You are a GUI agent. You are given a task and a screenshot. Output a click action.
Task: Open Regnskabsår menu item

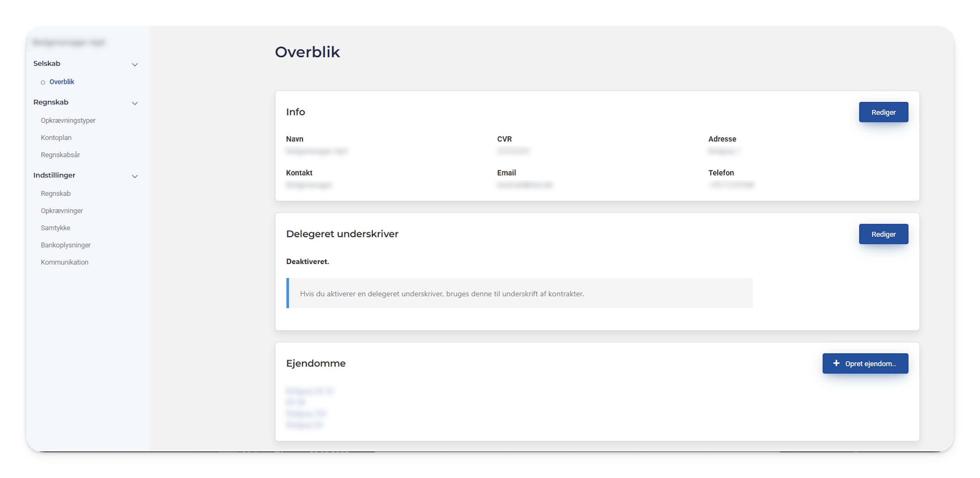click(61, 155)
